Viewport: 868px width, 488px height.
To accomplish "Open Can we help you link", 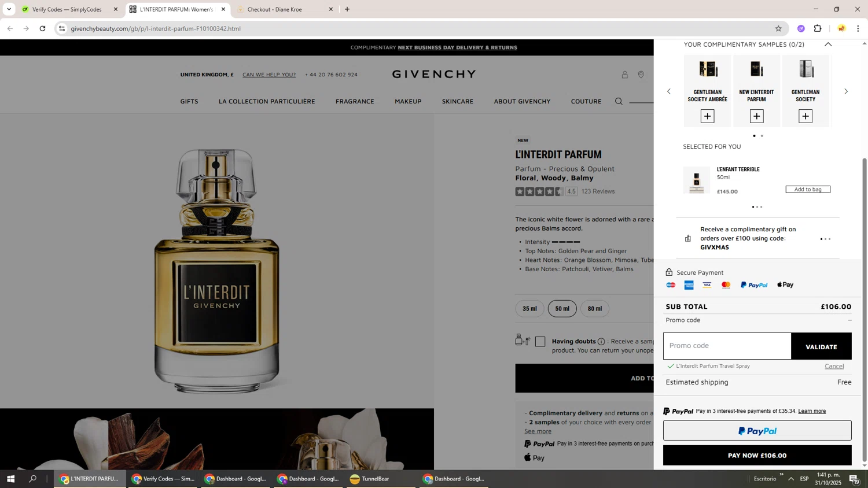I will pos(269,75).
